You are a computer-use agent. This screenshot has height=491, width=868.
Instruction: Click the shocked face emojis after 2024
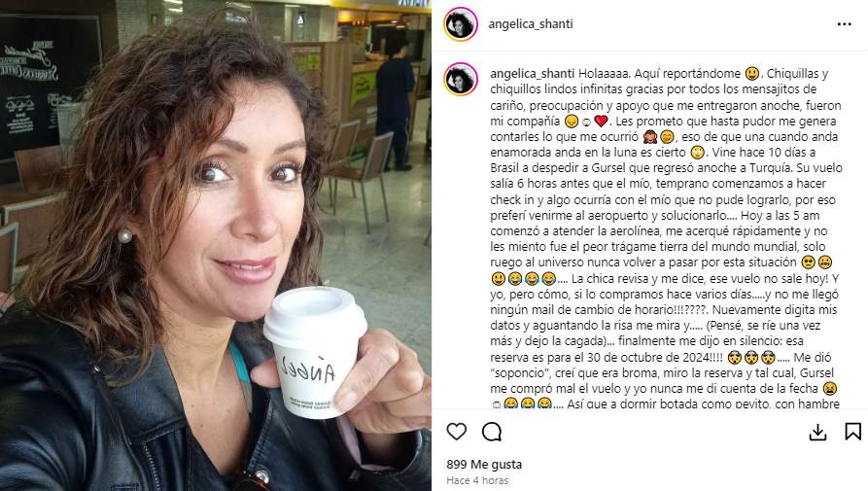pyautogui.click(x=751, y=357)
